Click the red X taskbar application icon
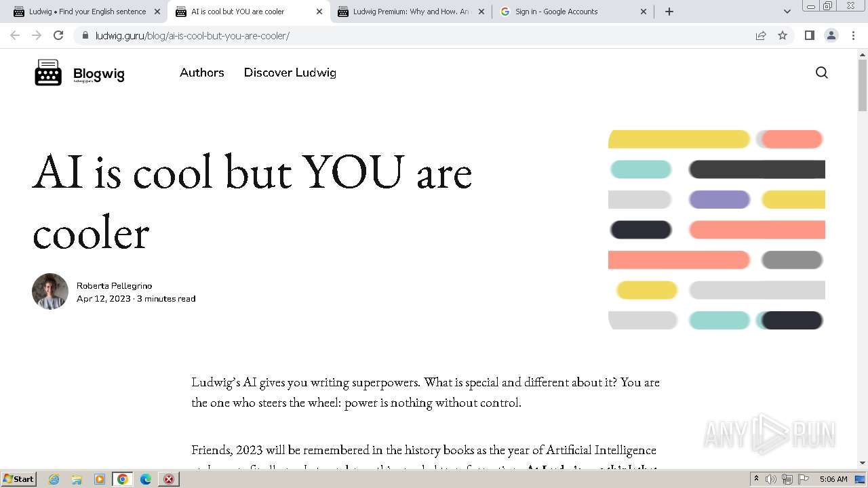Viewport: 868px width, 488px height. point(168,479)
